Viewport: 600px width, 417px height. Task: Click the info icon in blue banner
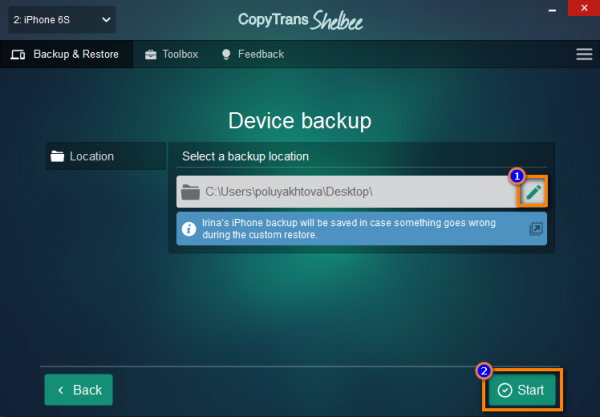(189, 229)
